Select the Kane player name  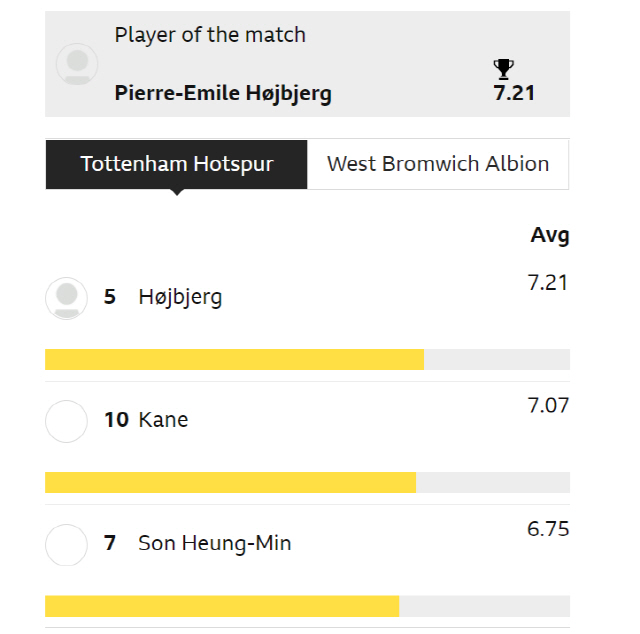163,420
